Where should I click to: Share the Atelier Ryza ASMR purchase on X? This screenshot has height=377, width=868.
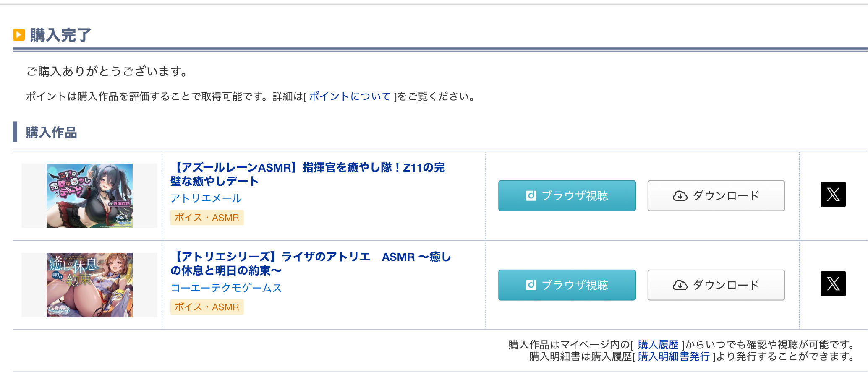point(833,284)
